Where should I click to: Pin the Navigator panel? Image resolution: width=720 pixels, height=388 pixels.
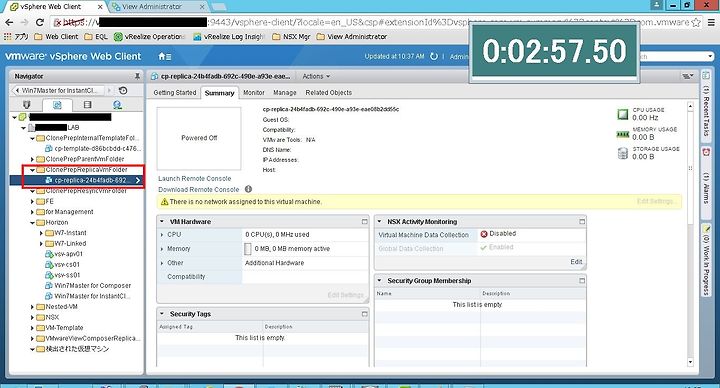point(137,76)
